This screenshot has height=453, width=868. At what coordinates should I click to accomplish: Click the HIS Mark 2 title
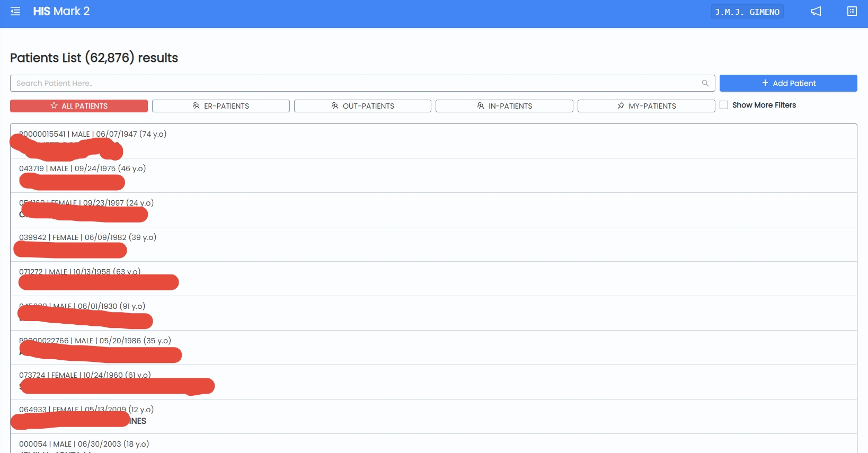click(61, 11)
